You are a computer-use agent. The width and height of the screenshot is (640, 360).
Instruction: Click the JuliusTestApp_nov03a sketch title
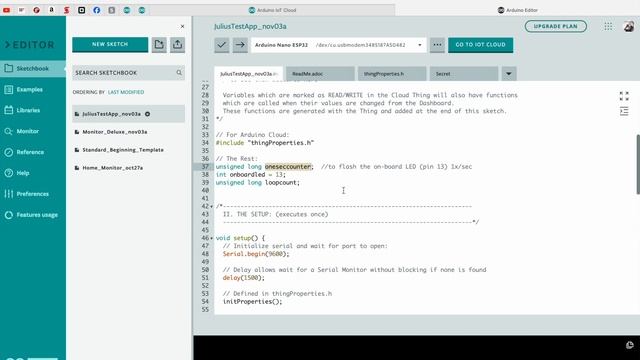(250, 27)
